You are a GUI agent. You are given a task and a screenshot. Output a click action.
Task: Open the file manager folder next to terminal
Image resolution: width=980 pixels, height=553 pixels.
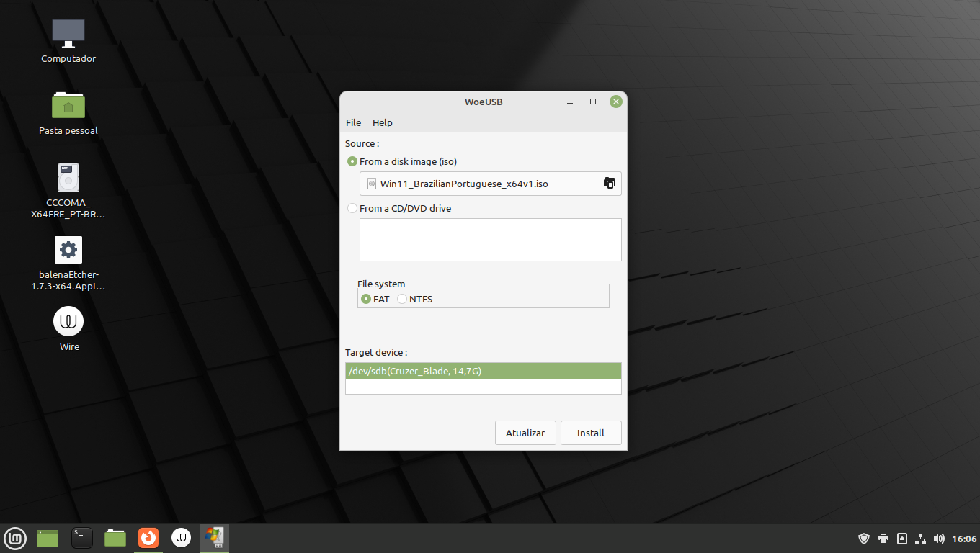pos(115,538)
